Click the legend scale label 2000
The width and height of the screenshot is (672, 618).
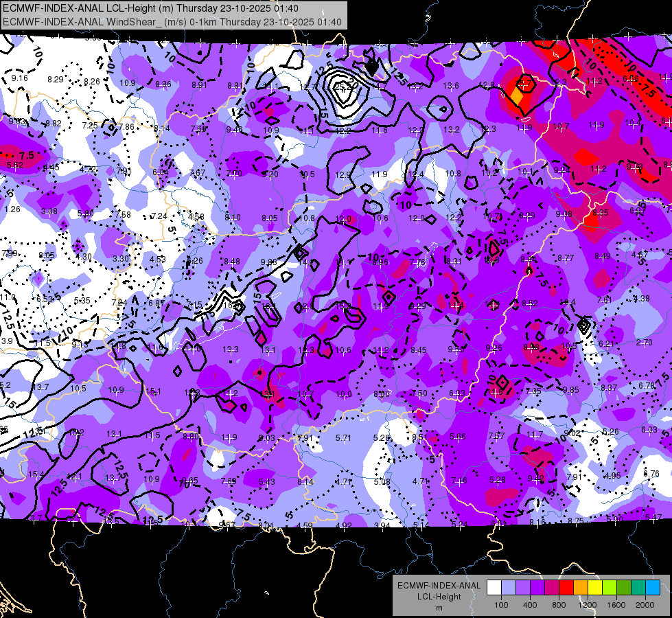pos(645,605)
